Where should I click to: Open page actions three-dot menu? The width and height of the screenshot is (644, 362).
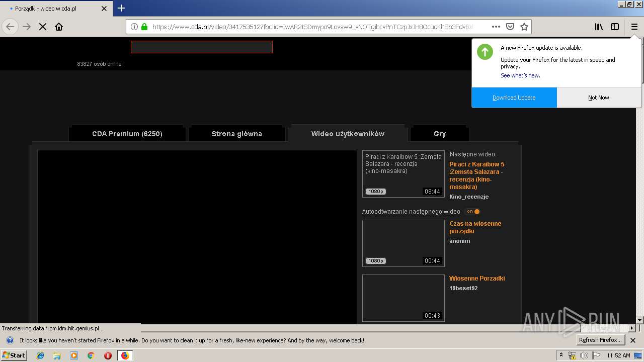click(496, 27)
